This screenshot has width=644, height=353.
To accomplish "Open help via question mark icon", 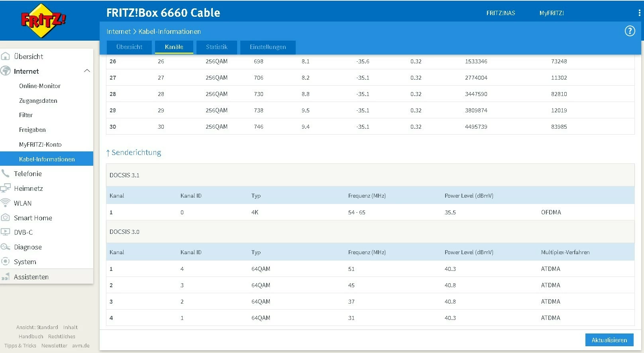I will coord(630,31).
